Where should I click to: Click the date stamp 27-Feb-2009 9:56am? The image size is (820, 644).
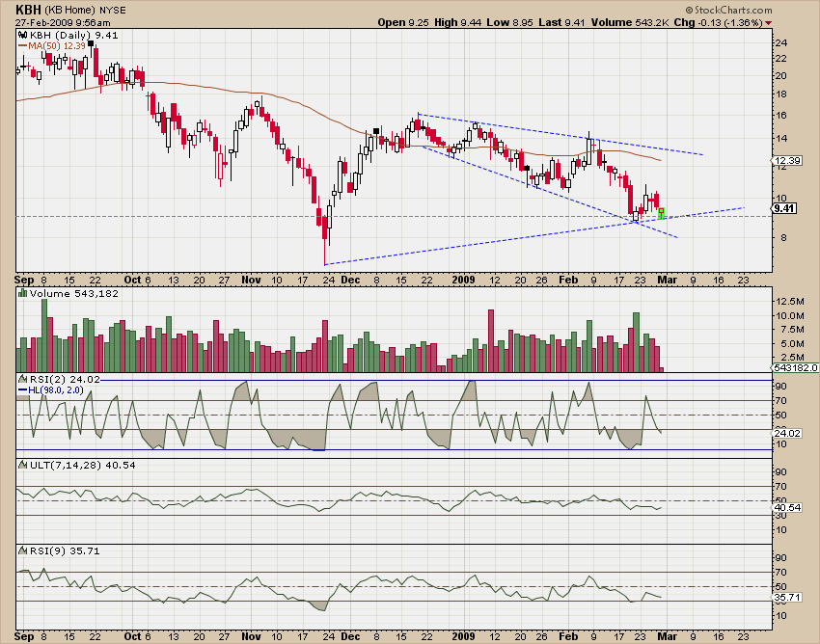click(x=63, y=22)
